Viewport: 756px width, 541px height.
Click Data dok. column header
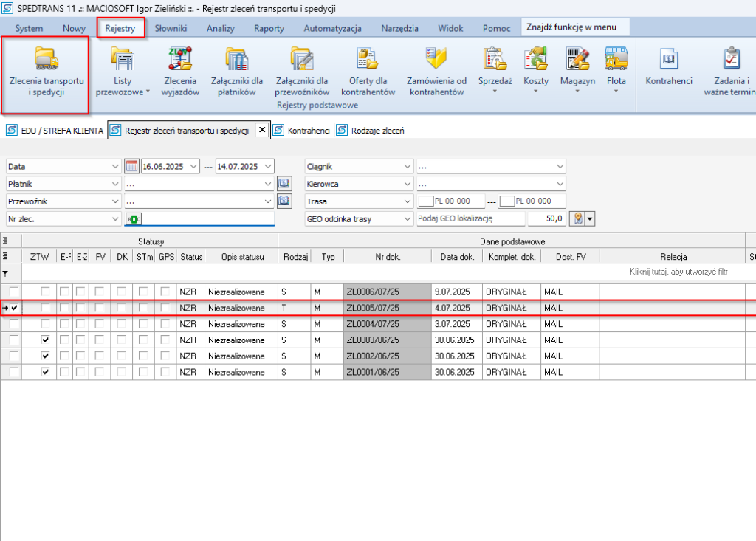(456, 257)
